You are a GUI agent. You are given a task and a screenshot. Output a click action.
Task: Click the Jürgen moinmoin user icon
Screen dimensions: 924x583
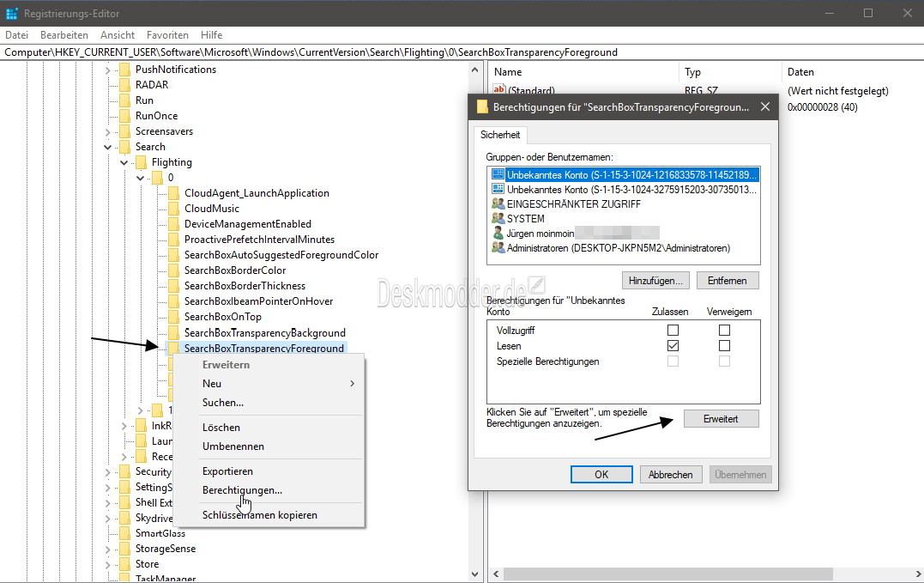498,234
